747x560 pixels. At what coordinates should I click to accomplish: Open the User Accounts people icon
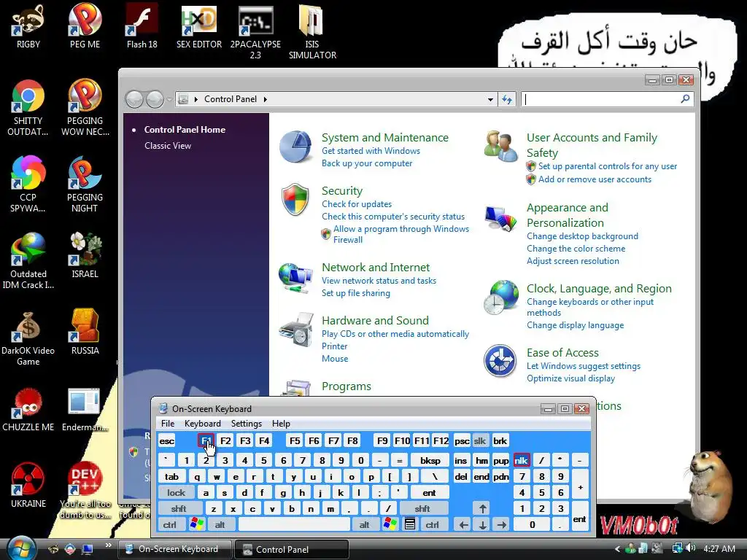(500, 147)
